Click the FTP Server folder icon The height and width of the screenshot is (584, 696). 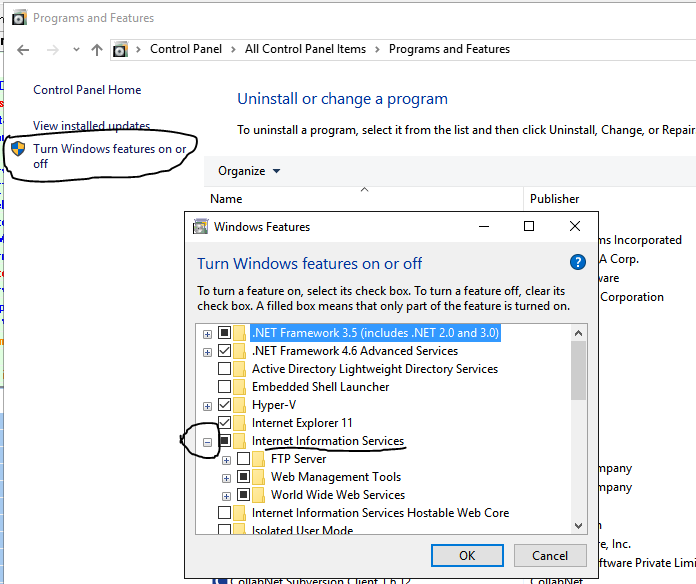[x=259, y=459]
